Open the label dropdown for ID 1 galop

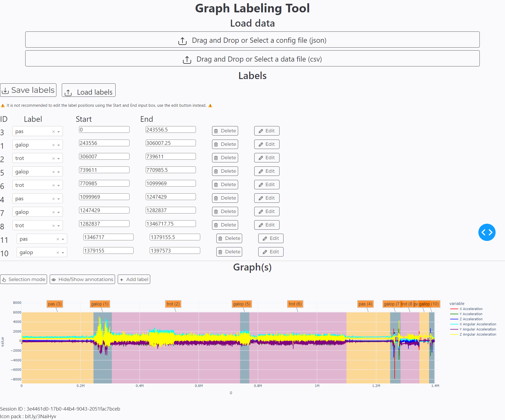click(59, 145)
